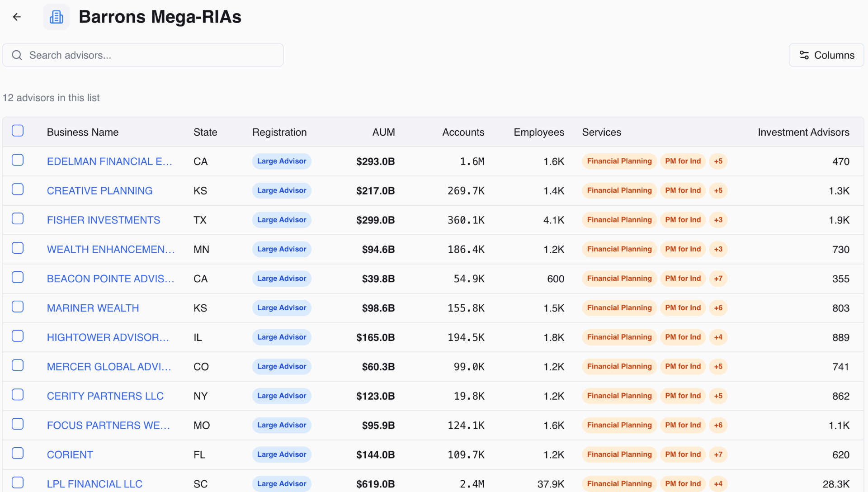Viewport: 868px width, 492px height.
Task: Open the Columns configuration button
Action: tap(826, 55)
